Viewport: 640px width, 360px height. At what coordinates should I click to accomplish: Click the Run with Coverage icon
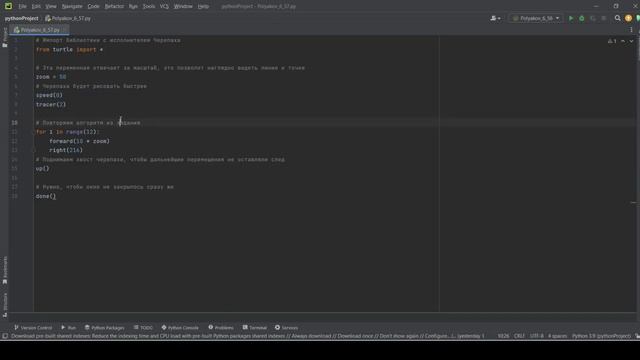point(593,18)
